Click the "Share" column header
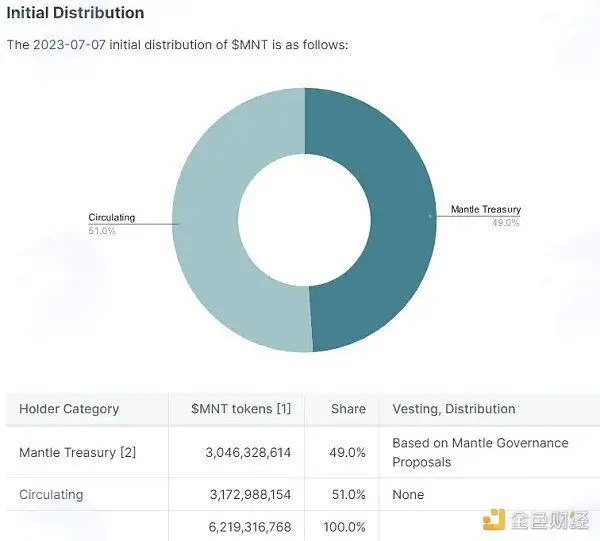 coord(348,409)
